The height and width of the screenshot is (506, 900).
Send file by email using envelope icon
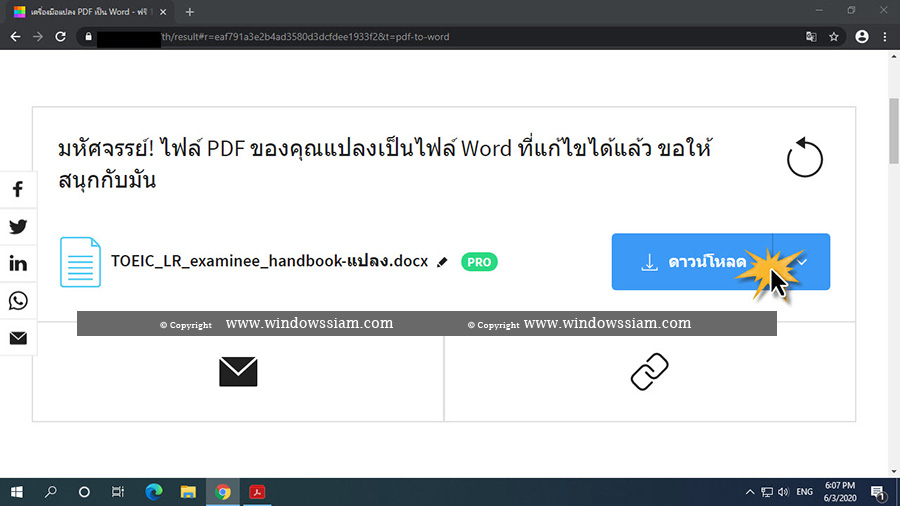point(238,371)
